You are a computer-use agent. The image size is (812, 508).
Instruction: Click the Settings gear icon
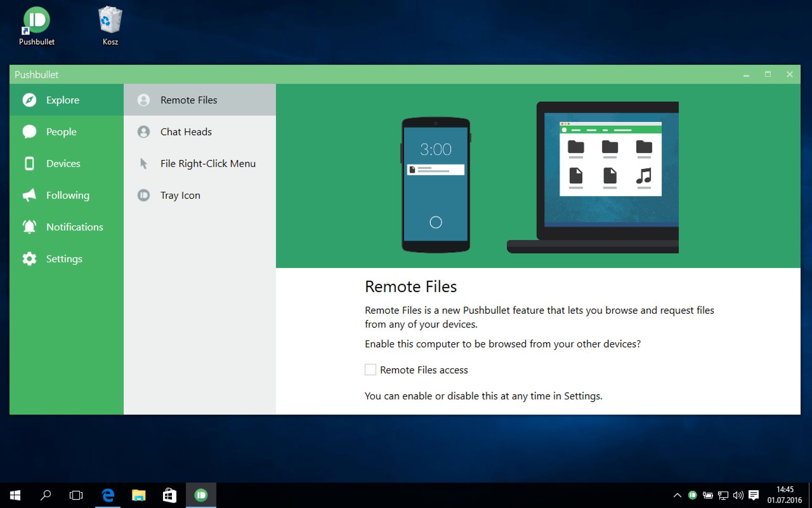coord(29,259)
